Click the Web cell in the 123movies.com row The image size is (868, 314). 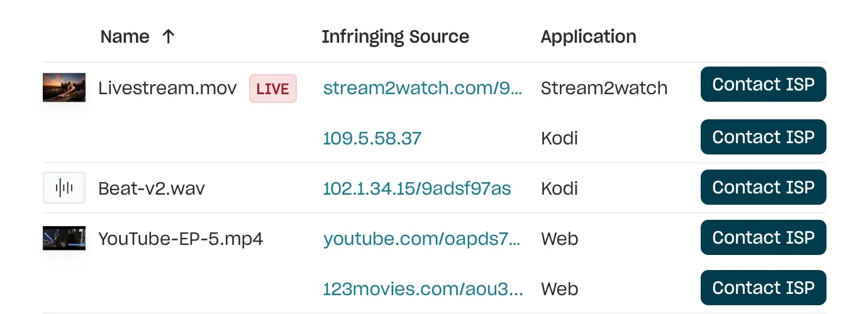559,289
